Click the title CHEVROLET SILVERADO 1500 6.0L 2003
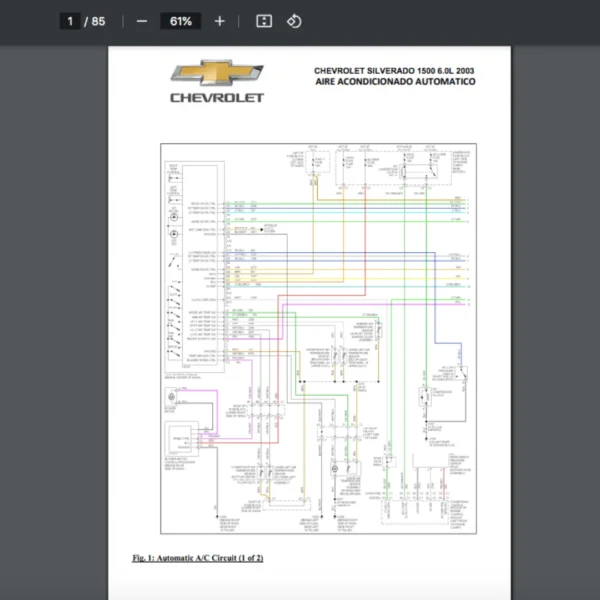The width and height of the screenshot is (600, 600). point(394,71)
